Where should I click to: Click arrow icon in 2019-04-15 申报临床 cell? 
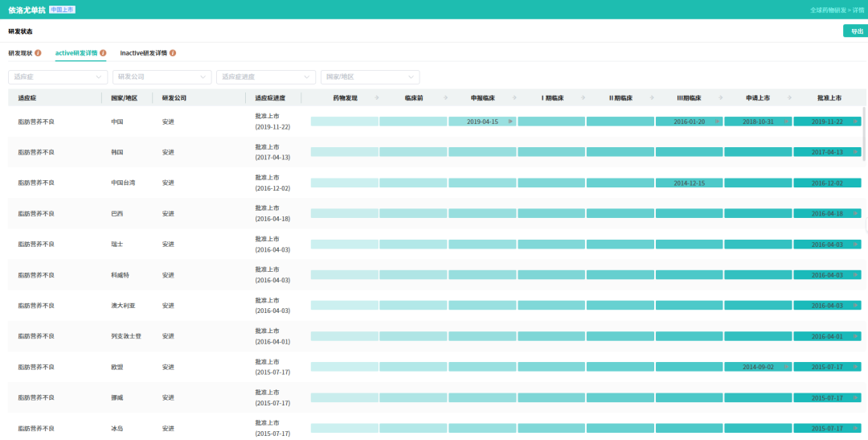(510, 121)
